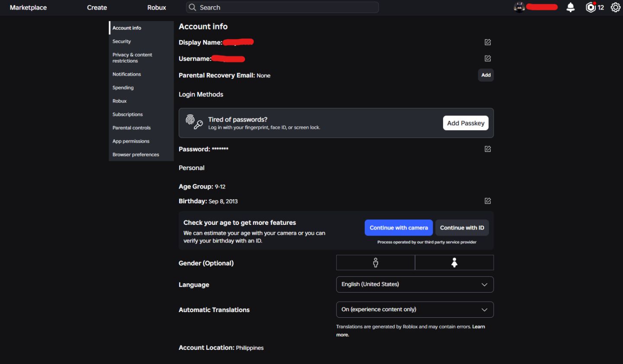
Task: Select the Account info tab
Action: point(141,28)
